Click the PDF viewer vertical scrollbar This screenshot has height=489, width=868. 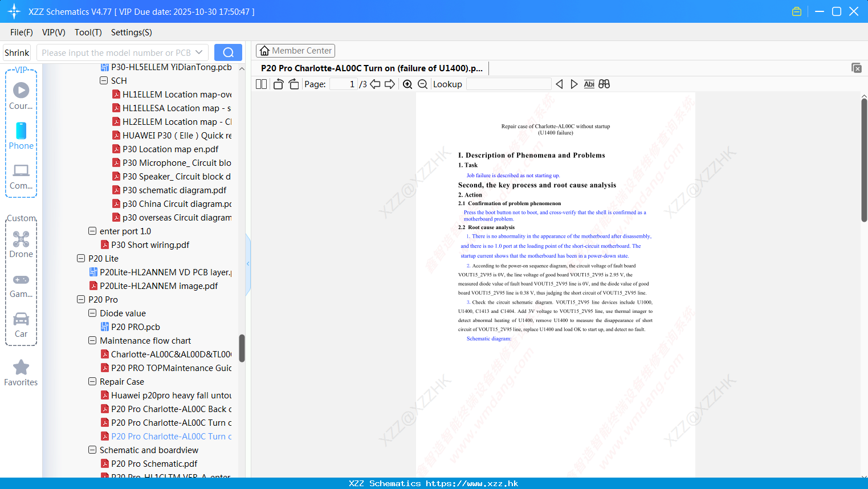pos(864,160)
